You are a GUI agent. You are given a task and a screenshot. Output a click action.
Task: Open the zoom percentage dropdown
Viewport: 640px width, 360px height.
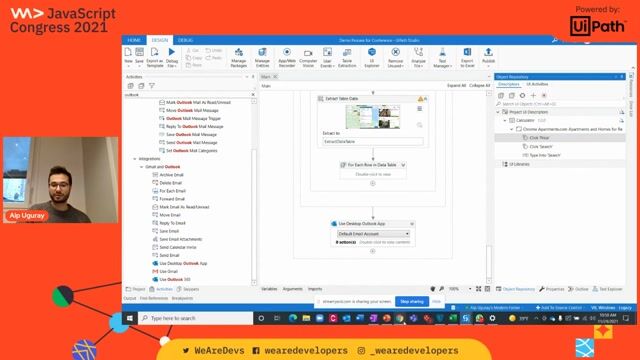pos(470,289)
